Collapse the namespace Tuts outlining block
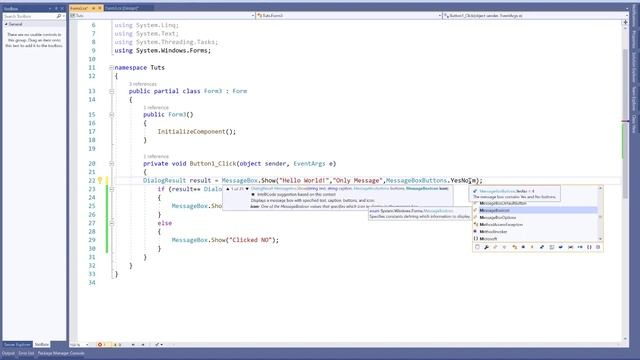Image resolution: width=640 pixels, height=360 pixels. [x=111, y=68]
